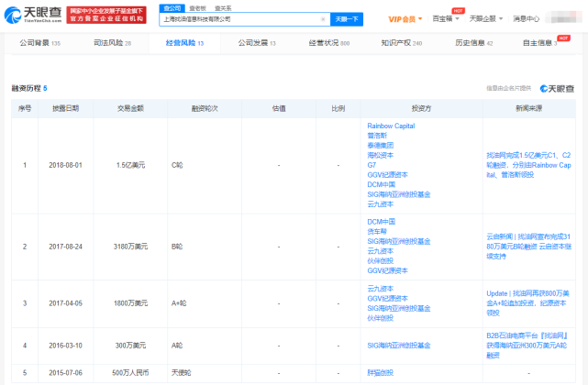This screenshot has width=588, height=385.
Task: Go to the 自主信息 section tab
Action: (540, 43)
